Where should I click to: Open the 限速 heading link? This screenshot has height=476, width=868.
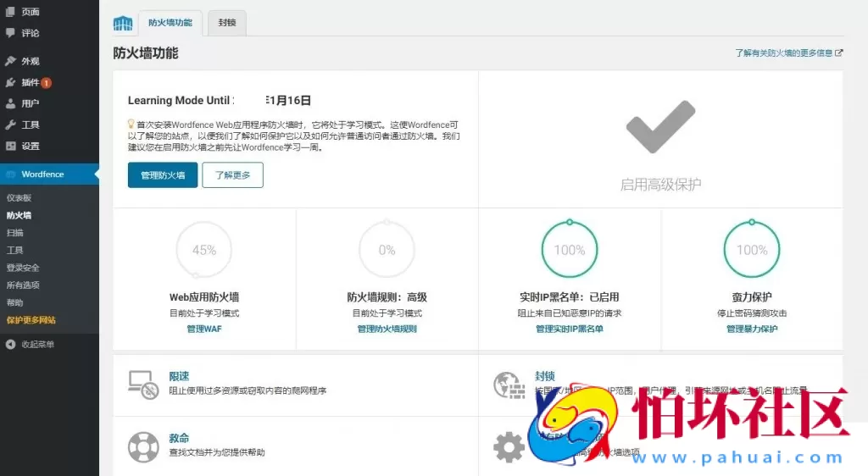[x=180, y=377]
